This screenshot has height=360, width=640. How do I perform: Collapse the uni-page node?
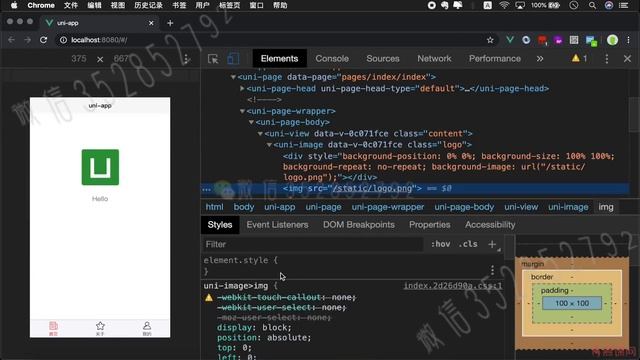(233, 77)
